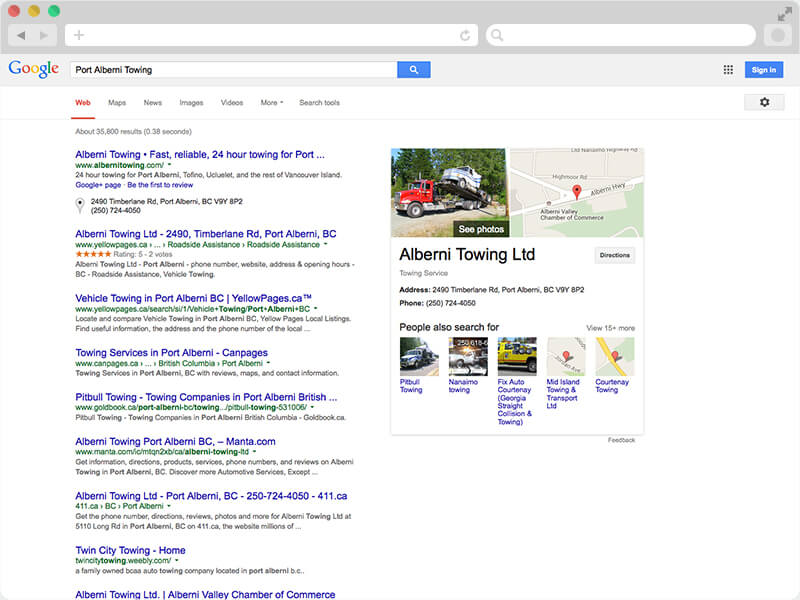The width and height of the screenshot is (800, 600).
Task: Expand arrow after yellowpages Roadside Assistance URL
Action: click(x=326, y=244)
